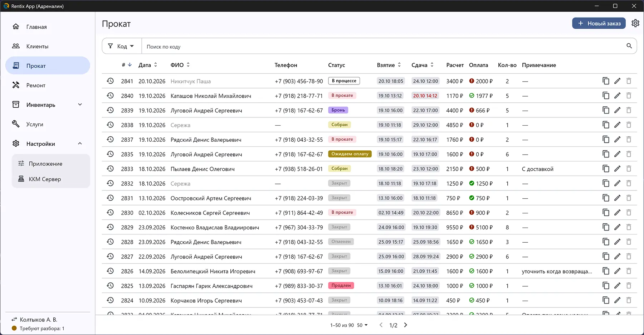Delete order 2828 trash icon
The height and width of the screenshot is (335, 644).
pos(629,242)
